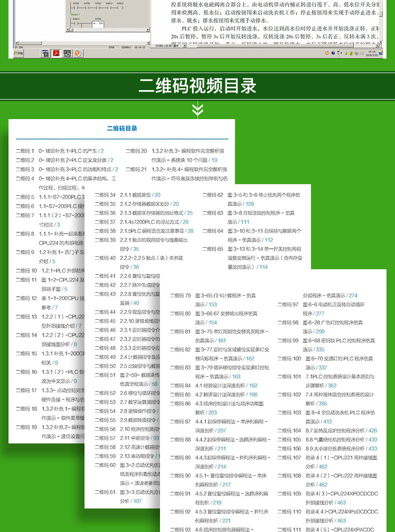Screen dimensions: 395x532
Task: Open the PLC software taskbar icon right of the PDF icon
Action: [x=67, y=53]
